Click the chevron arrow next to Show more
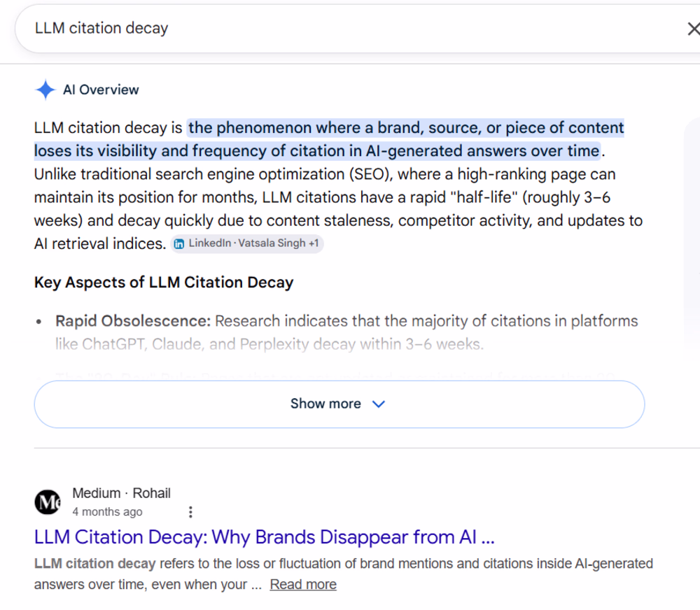 pyautogui.click(x=379, y=404)
